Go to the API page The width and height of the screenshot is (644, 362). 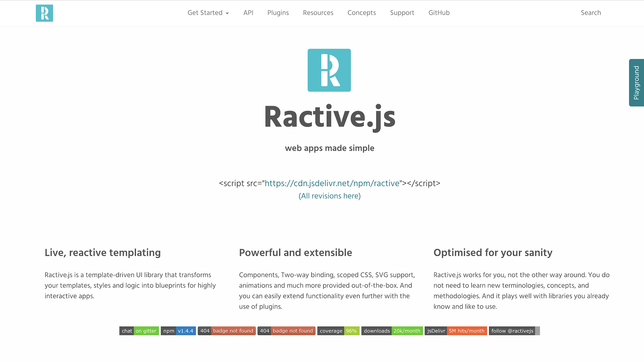coord(248,13)
